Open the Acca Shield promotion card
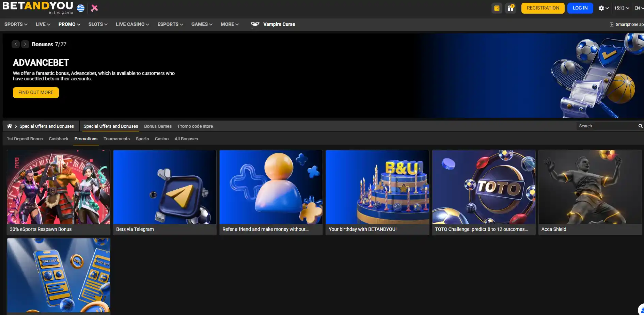 [x=590, y=192]
